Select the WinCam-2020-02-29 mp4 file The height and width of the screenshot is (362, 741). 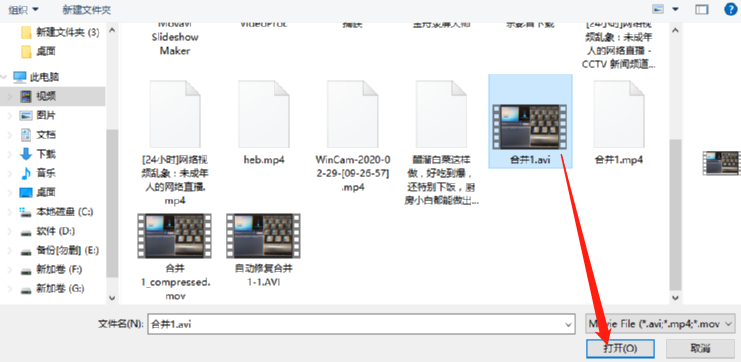[353, 136]
